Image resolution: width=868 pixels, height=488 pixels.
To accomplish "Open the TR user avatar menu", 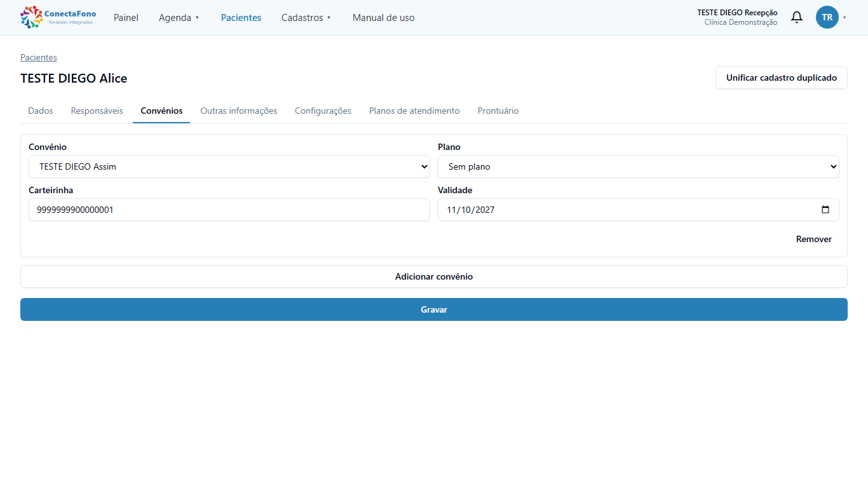I will pyautogui.click(x=827, y=17).
